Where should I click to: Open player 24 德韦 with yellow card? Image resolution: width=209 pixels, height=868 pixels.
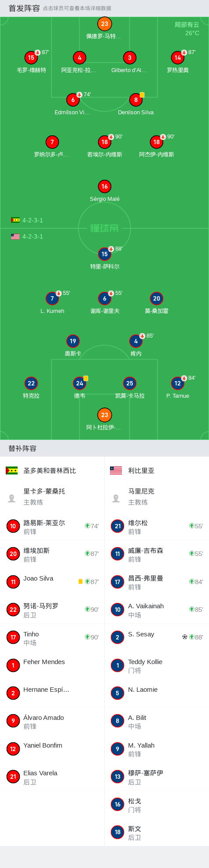pos(80,383)
